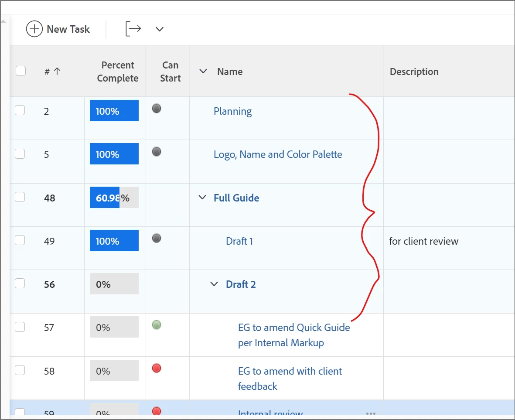The width and height of the screenshot is (515, 420).
Task: Click the 60.98% progress bar for Full Guide
Action: (114, 198)
